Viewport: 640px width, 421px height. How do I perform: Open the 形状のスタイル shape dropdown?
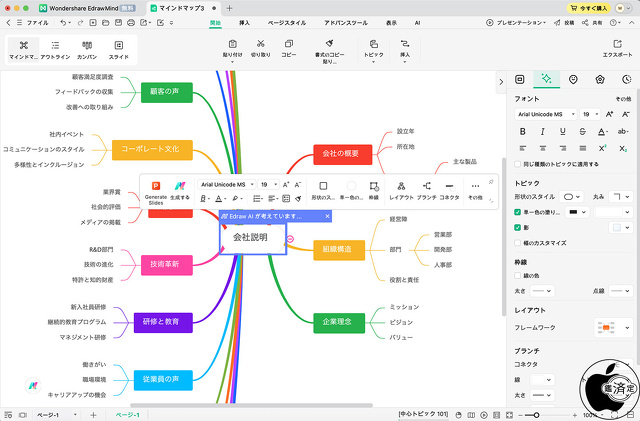point(574,197)
